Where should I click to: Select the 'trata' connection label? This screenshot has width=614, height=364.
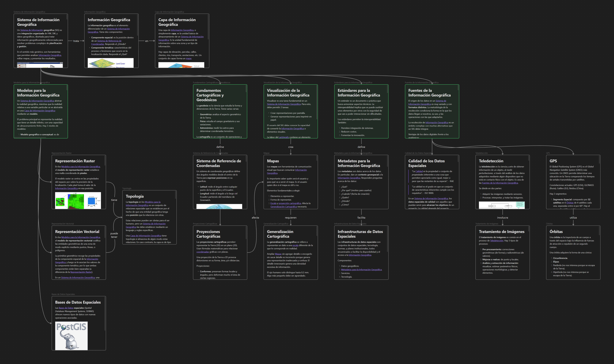(76, 41)
